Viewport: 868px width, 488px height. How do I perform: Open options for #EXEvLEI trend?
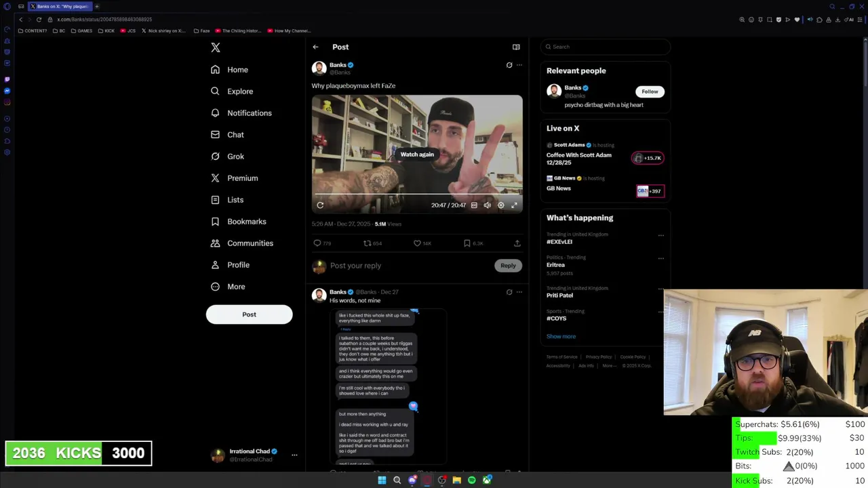[660, 235]
